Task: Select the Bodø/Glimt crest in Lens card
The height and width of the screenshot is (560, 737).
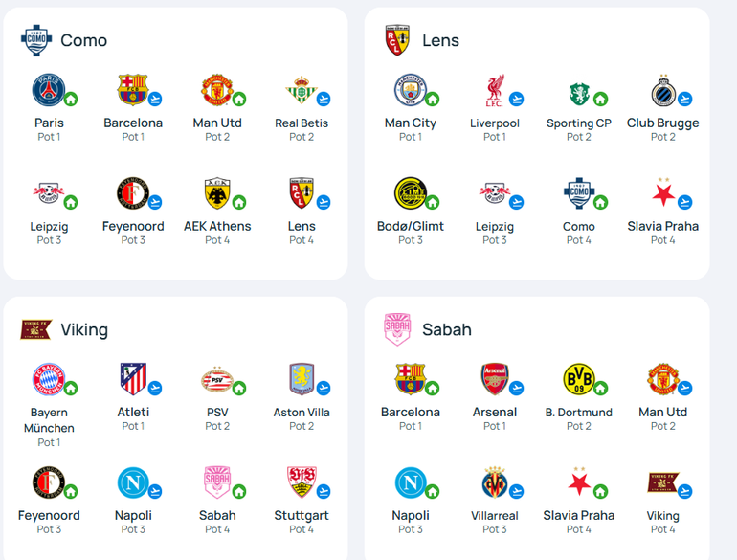Action: [x=411, y=193]
